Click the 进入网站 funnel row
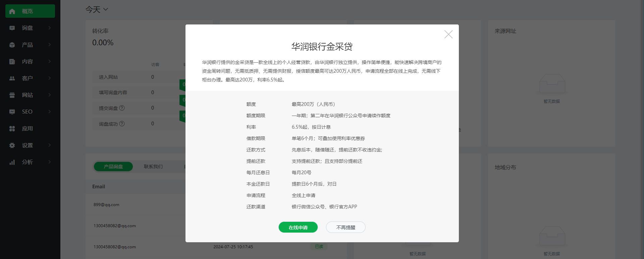Viewport: 644px width, 259px height. (x=139, y=77)
